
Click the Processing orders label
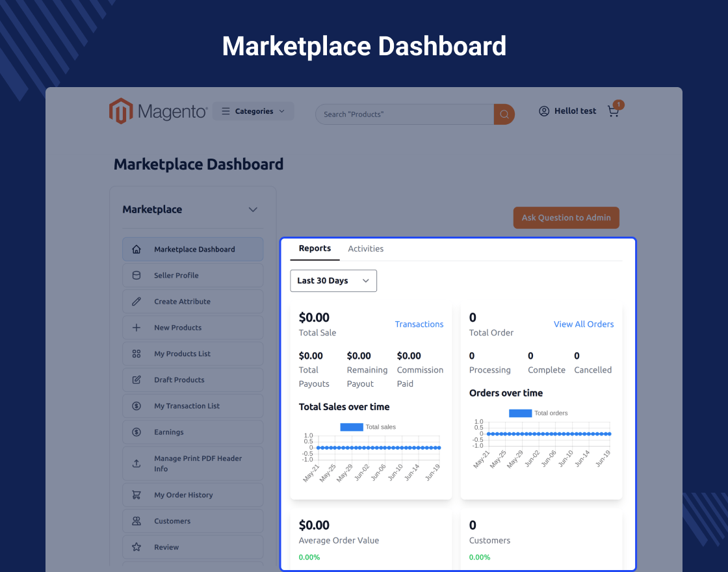pyautogui.click(x=490, y=370)
